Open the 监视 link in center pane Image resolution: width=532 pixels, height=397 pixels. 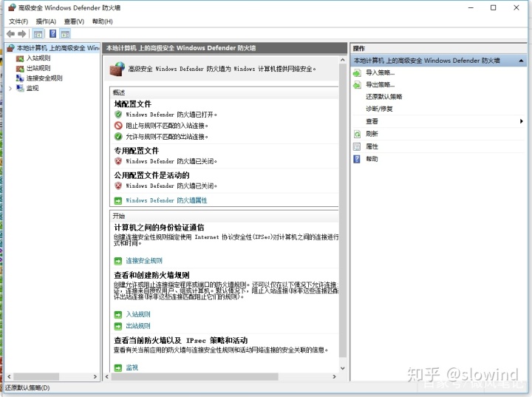(x=132, y=367)
